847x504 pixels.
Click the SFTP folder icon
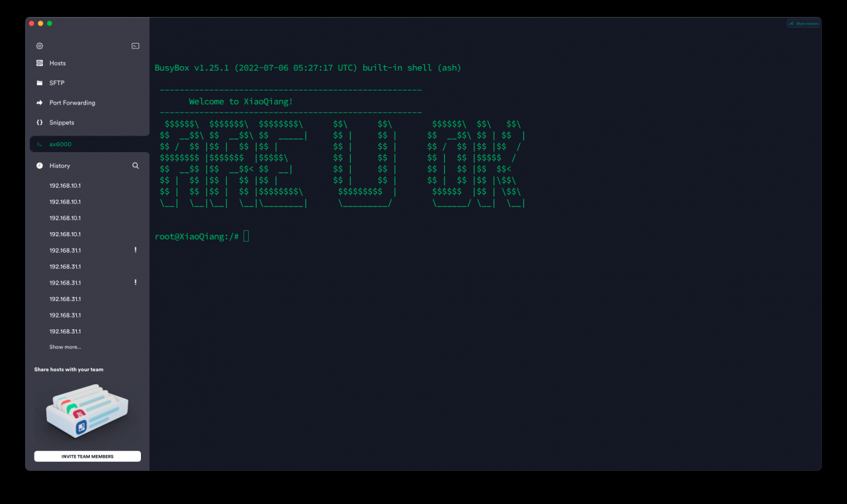tap(40, 83)
